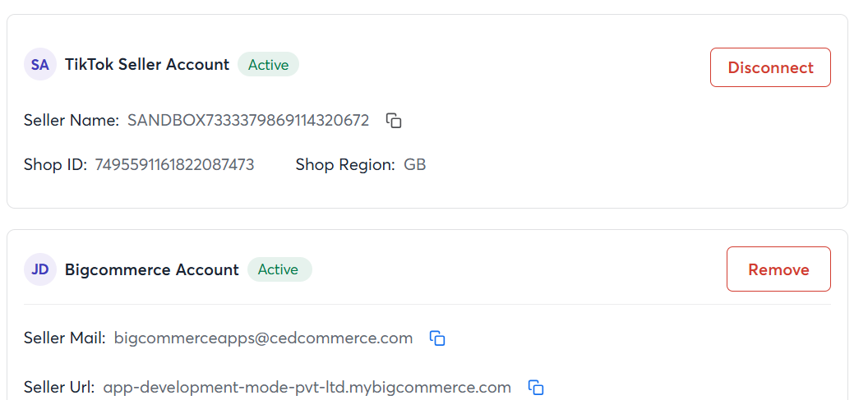Select the TikTok Seller Account heading

click(x=146, y=65)
